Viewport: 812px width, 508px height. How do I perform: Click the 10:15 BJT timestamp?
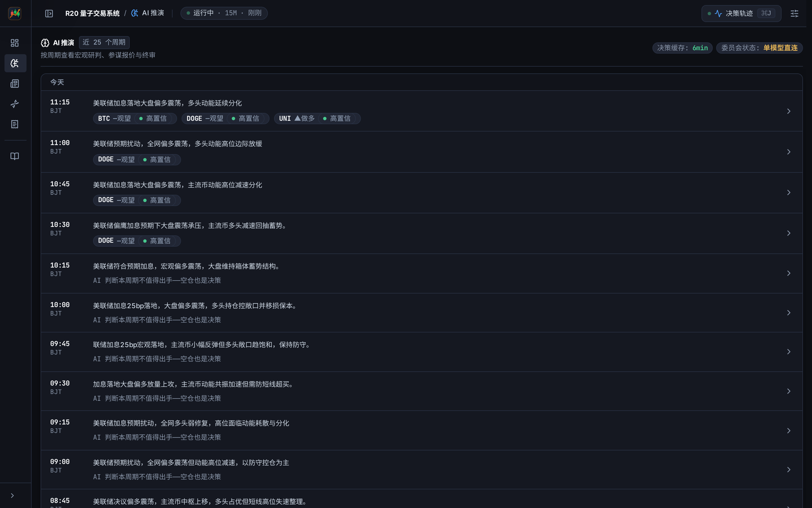point(60,270)
